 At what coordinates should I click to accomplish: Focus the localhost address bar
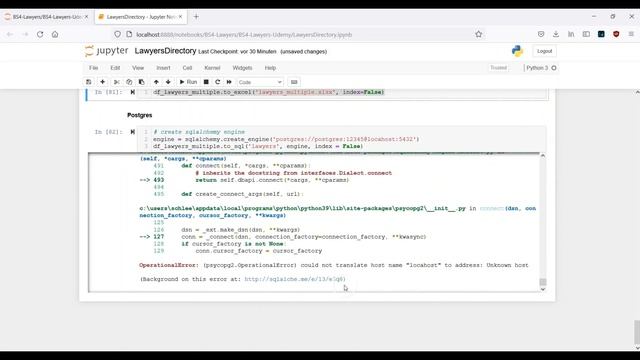[298, 35]
